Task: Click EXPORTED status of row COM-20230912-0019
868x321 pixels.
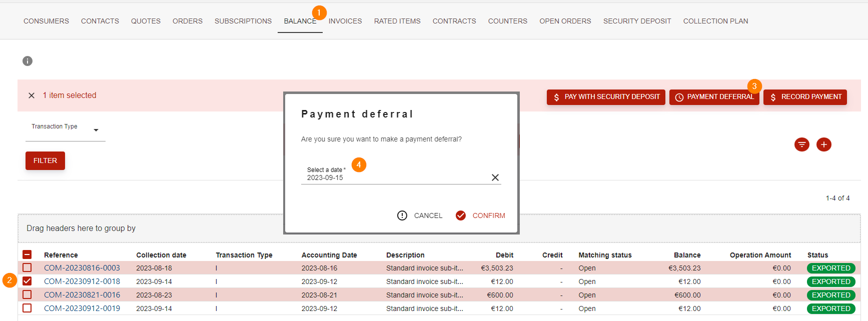Action: [831, 308]
